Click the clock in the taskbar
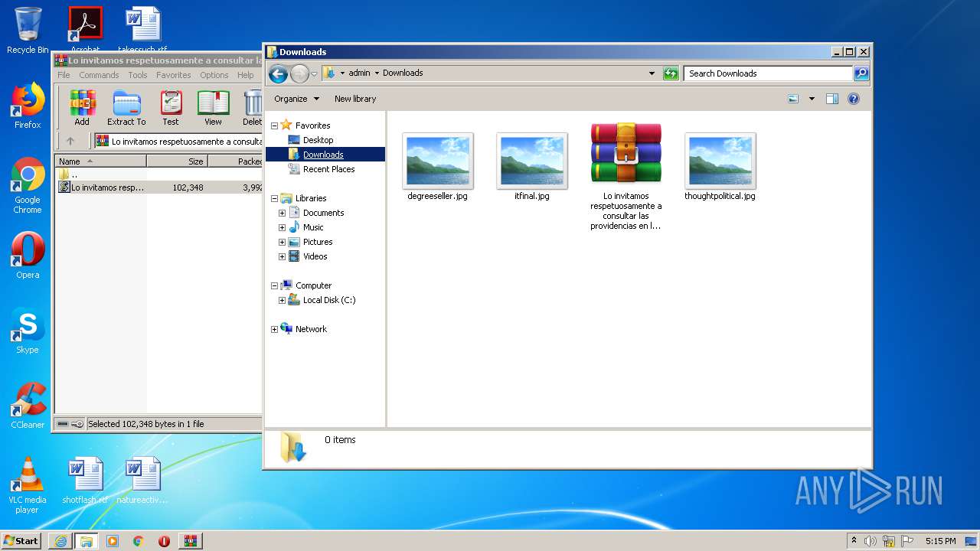This screenshot has width=980, height=551. pyautogui.click(x=940, y=541)
